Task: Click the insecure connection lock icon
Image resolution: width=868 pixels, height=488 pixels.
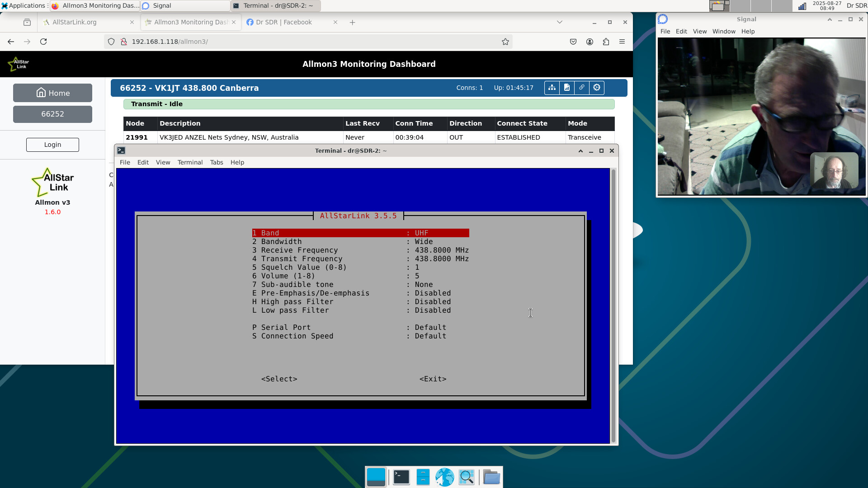Action: coord(123,42)
